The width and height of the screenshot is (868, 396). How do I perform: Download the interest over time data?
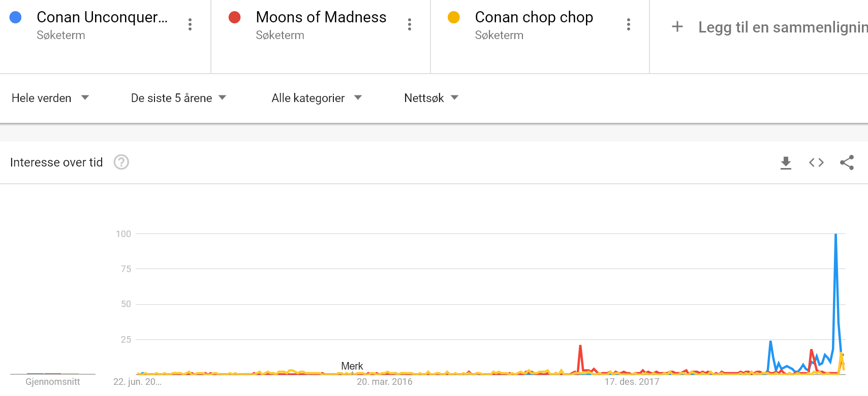[x=786, y=162]
